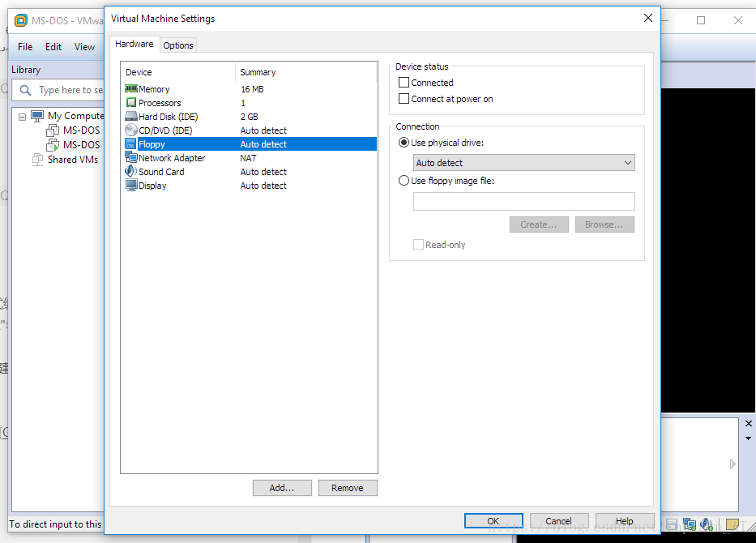The width and height of the screenshot is (756, 543).
Task: Select the CD/DVD (IDE) disc icon
Action: point(130,130)
